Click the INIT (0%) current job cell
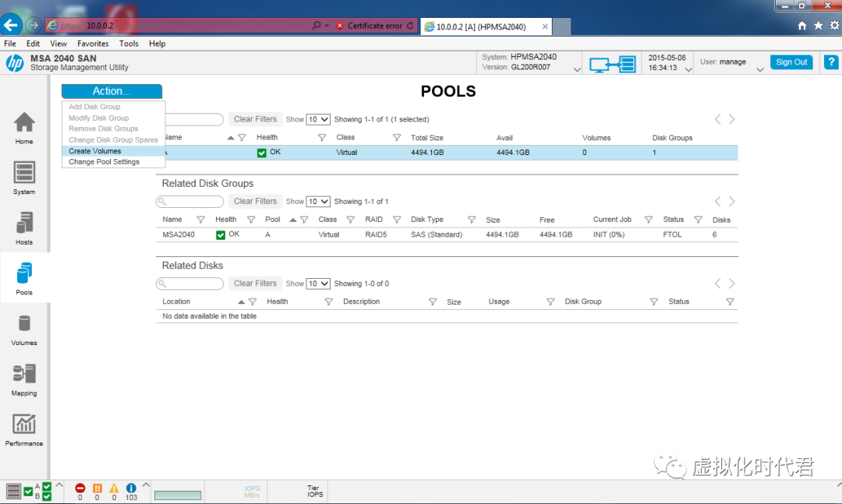 608,234
